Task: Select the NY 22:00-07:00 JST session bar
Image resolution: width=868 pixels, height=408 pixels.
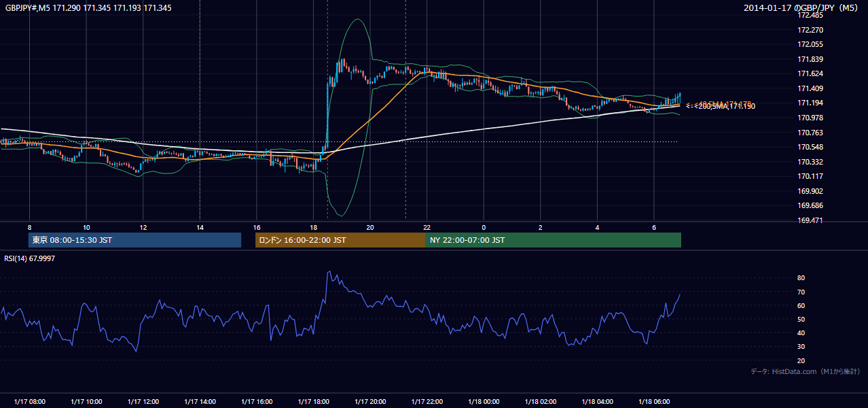Action: [554, 240]
